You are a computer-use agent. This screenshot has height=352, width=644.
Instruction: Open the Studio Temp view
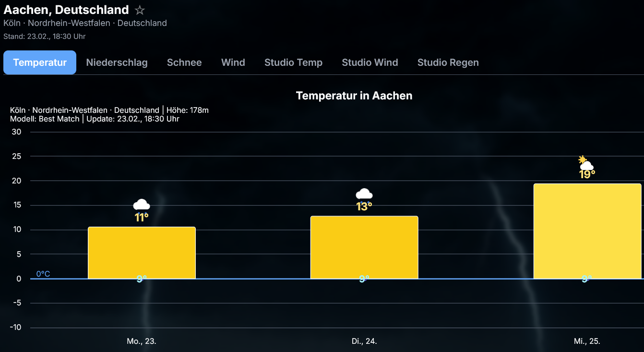pyautogui.click(x=293, y=62)
